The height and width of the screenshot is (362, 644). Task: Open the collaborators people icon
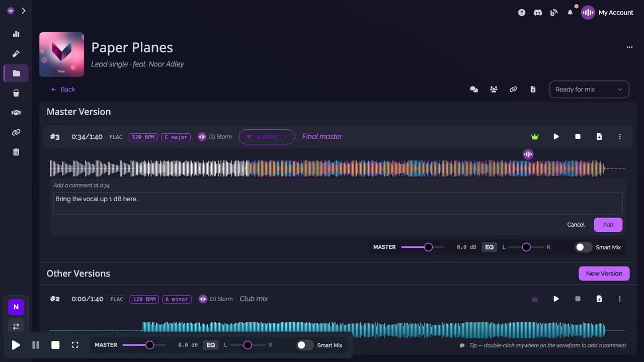pyautogui.click(x=494, y=89)
